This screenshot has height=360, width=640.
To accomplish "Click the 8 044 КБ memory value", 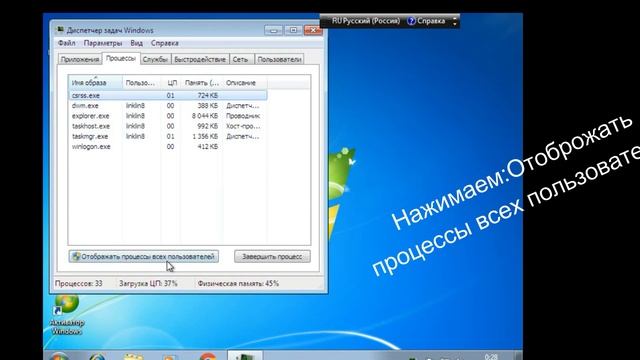I will click(205, 116).
